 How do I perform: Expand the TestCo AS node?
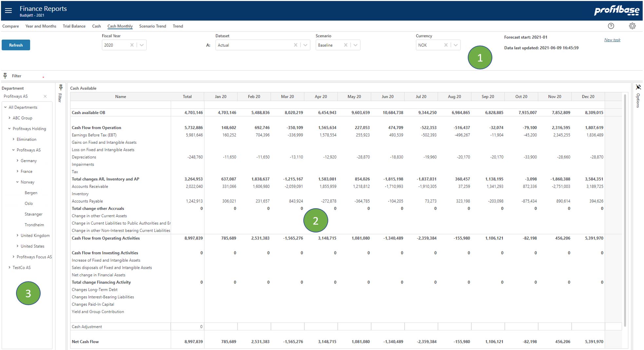(9, 267)
